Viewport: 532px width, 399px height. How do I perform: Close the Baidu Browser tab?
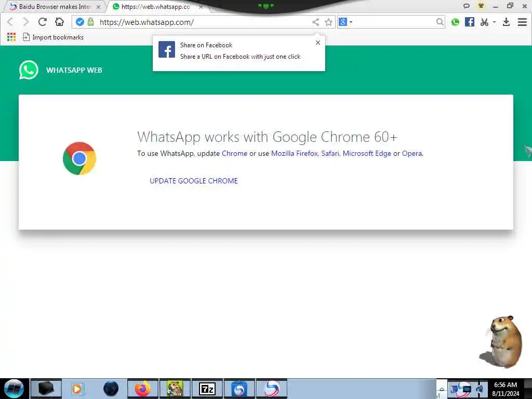coord(98,7)
